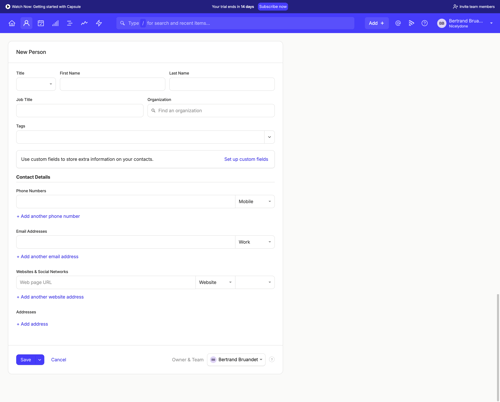The width and height of the screenshot is (500, 402).
Task: Open the Title dropdown
Action: [x=36, y=84]
